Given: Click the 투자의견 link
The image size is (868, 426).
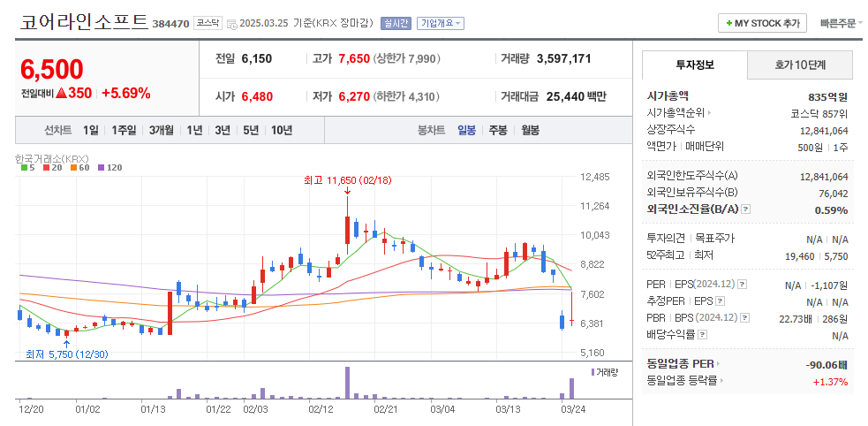Looking at the screenshot, I should coord(666,239).
